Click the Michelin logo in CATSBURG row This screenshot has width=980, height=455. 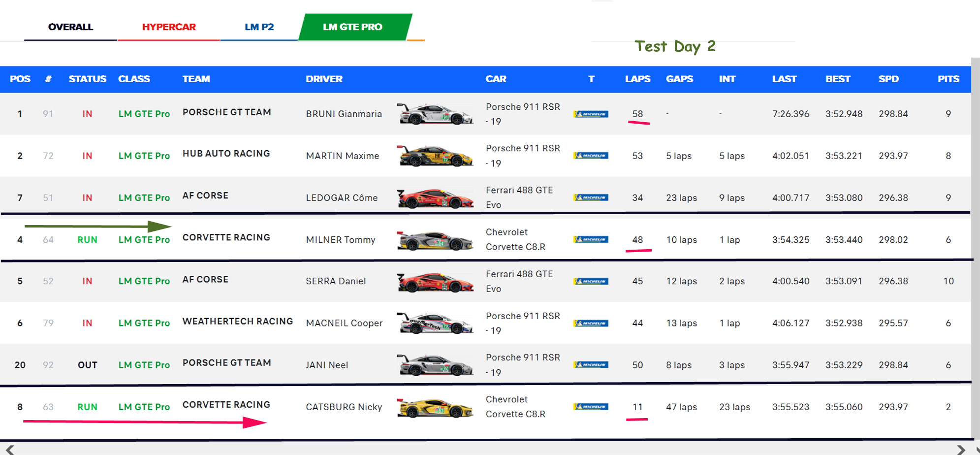[591, 407]
